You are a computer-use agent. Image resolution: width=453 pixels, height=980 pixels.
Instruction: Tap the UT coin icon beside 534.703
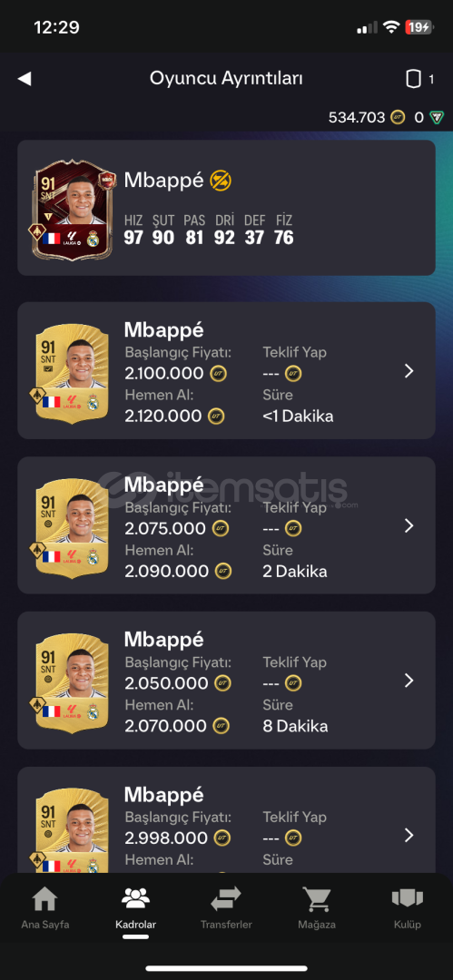(x=398, y=117)
